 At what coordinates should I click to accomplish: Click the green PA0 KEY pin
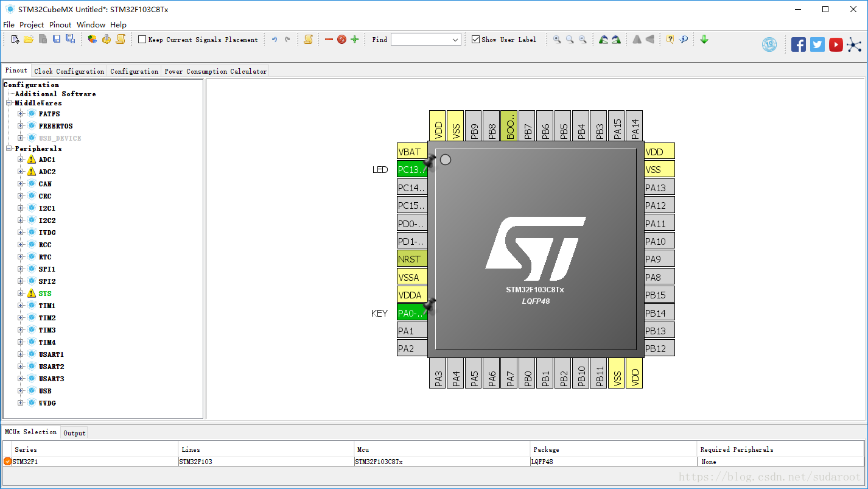(x=412, y=313)
